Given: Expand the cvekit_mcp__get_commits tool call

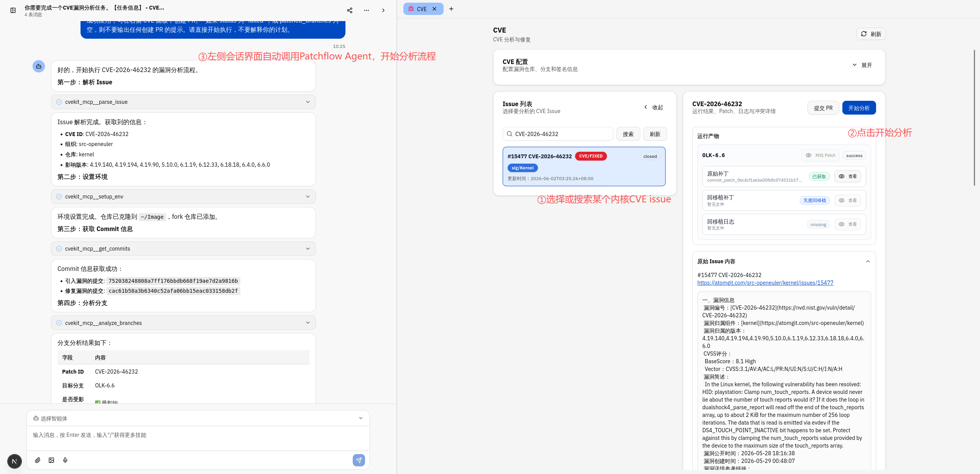Looking at the screenshot, I should tap(183, 249).
